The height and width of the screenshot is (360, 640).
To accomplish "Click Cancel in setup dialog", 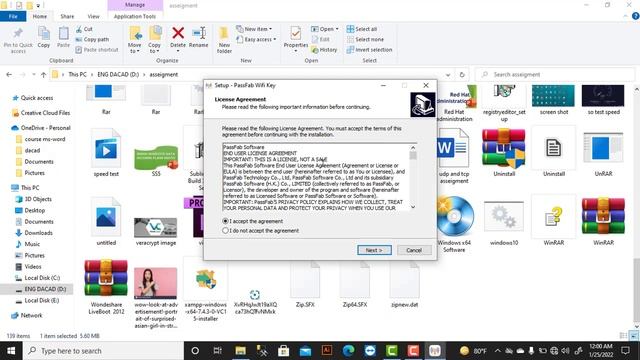I will 414,250.
